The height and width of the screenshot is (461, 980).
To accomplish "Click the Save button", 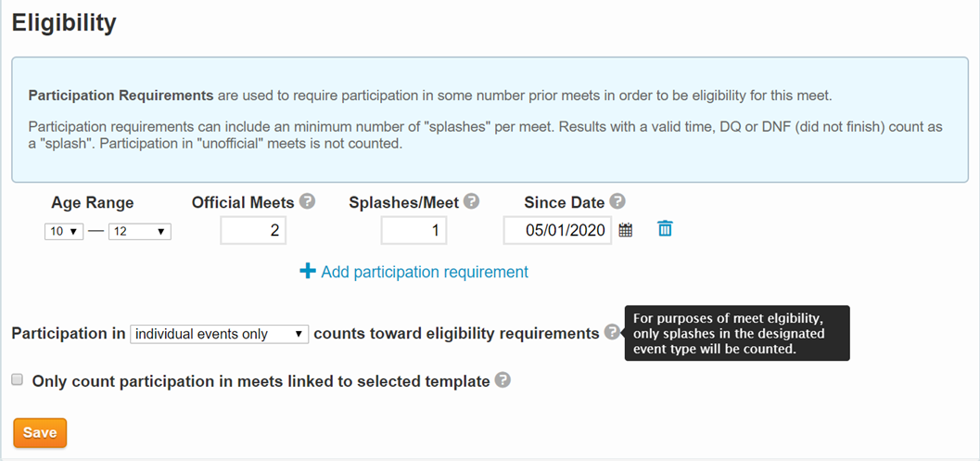I will pyautogui.click(x=40, y=433).
